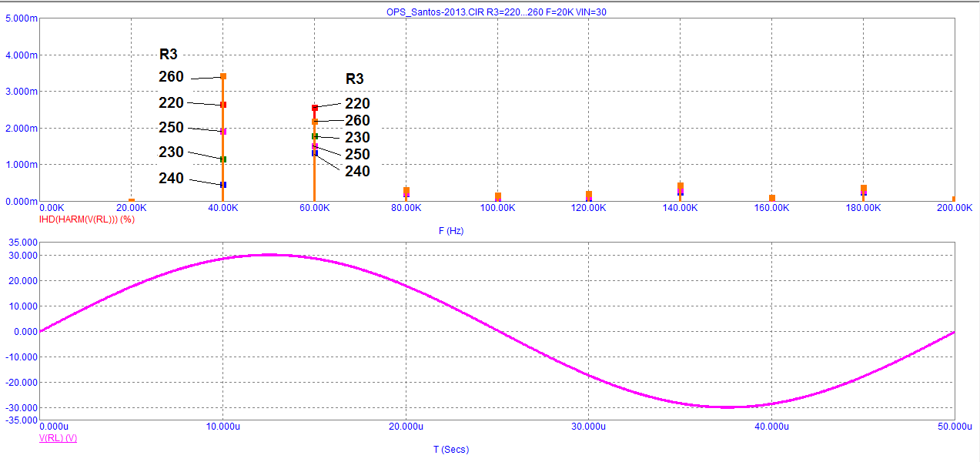Click the -20.000 voltage axis value

(x=20, y=382)
